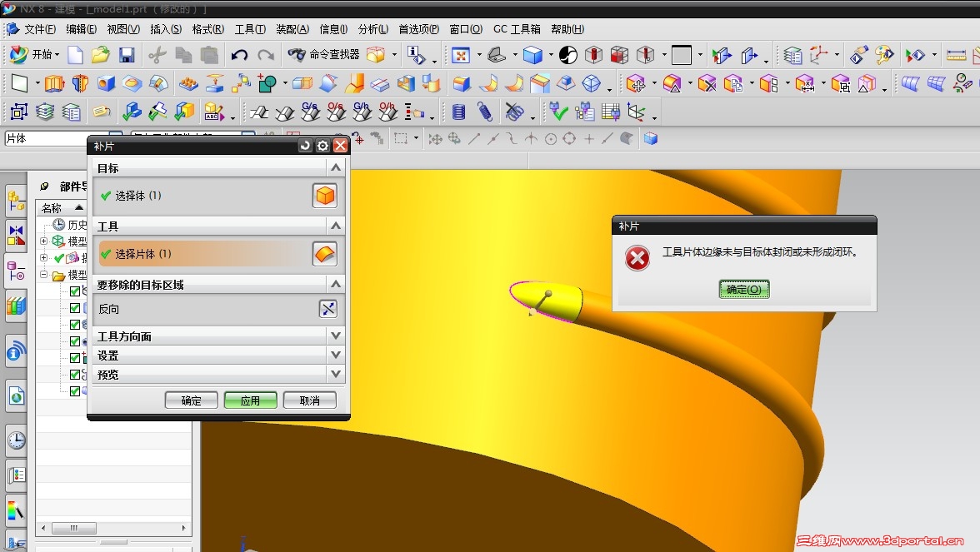
Task: Redo with the grey right-curved arrow
Action: point(266,55)
